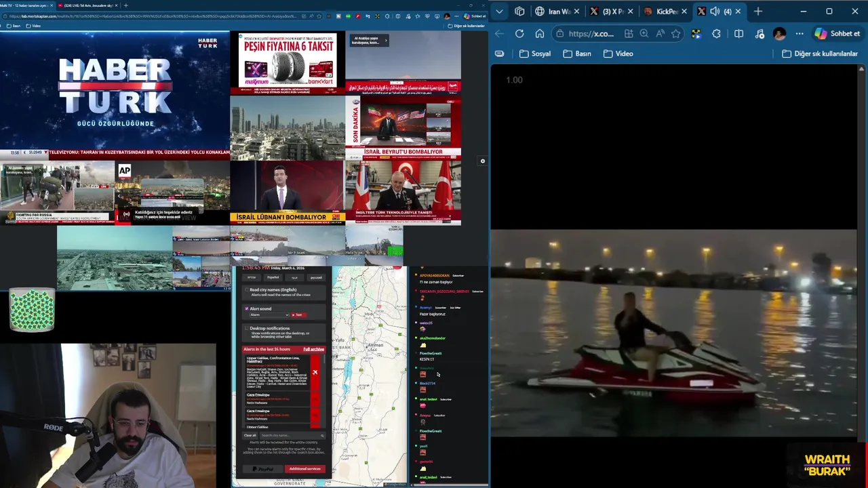Toggle the Split screen icon
Viewport: 868px width, 488px height.
(738, 33)
